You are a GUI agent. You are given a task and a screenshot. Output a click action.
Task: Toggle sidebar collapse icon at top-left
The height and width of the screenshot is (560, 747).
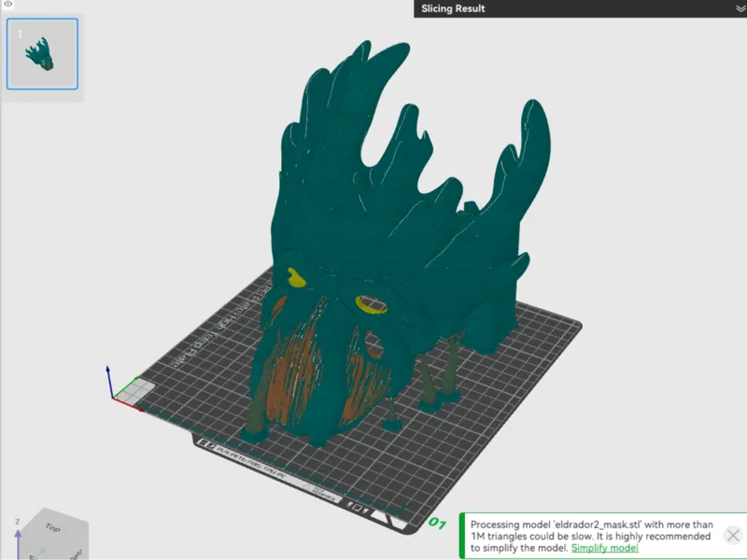pos(7,4)
